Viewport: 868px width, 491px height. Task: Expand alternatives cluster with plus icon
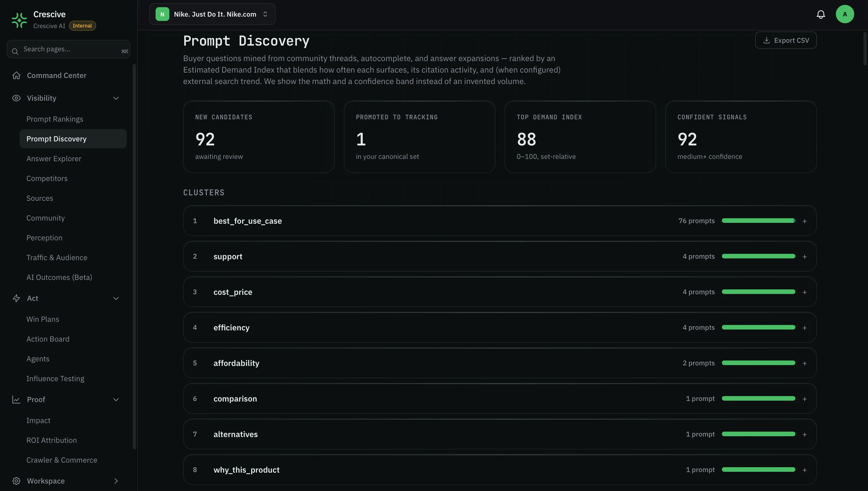pyautogui.click(x=805, y=435)
